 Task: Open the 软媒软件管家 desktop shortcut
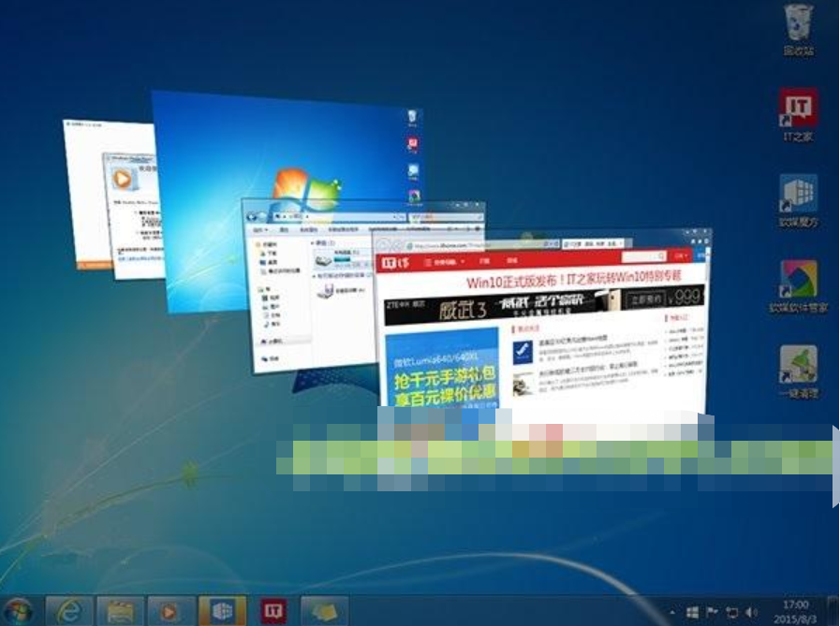point(798,286)
